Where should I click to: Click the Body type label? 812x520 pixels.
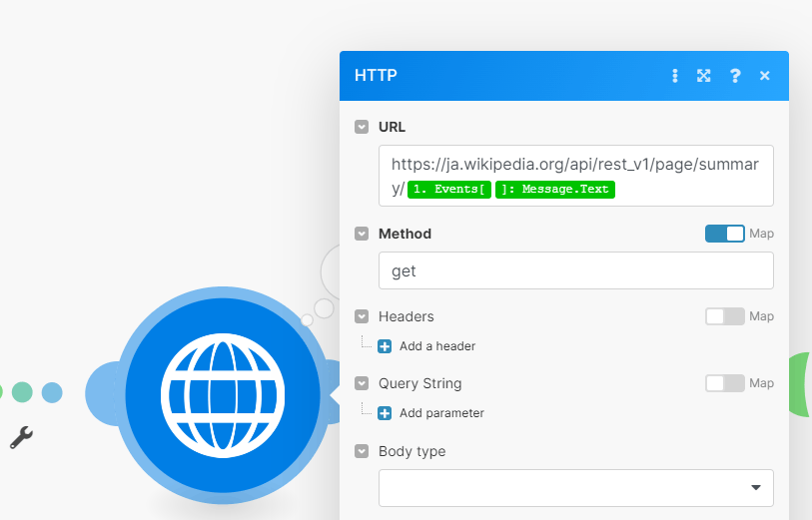point(411,451)
